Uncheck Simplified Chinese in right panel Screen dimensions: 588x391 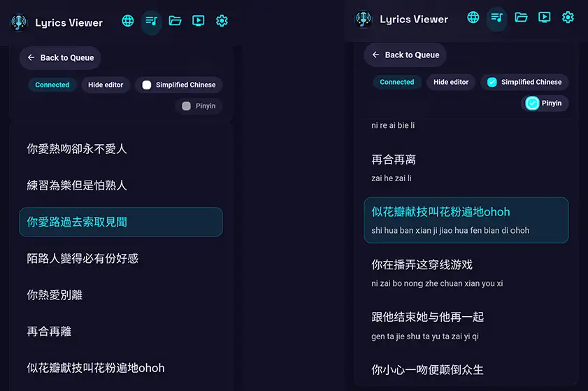click(x=492, y=82)
